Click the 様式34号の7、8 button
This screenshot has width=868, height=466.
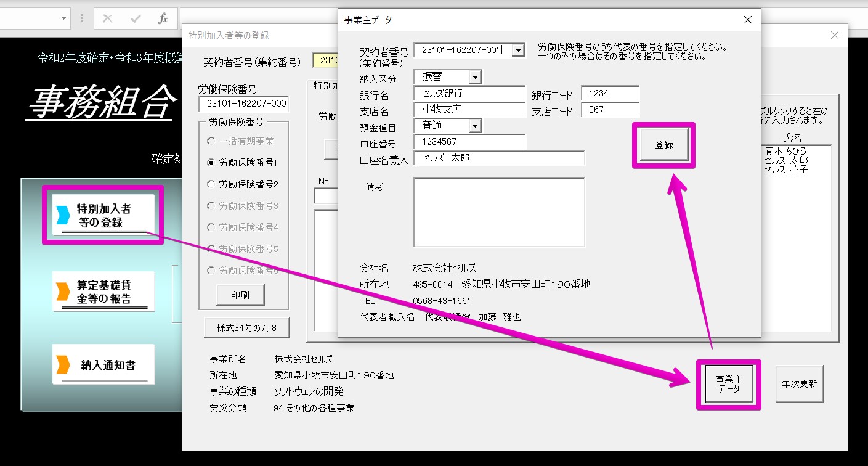(246, 328)
